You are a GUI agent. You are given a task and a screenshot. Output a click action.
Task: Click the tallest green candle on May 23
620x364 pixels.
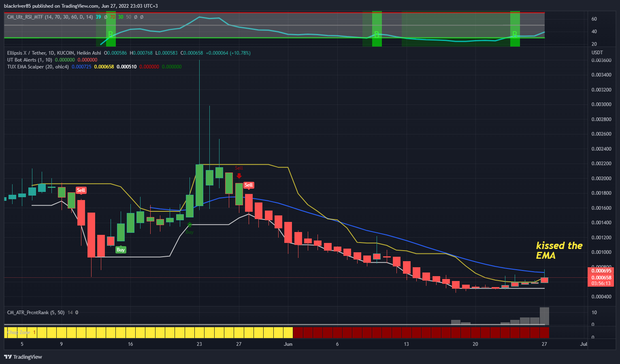pos(199,185)
